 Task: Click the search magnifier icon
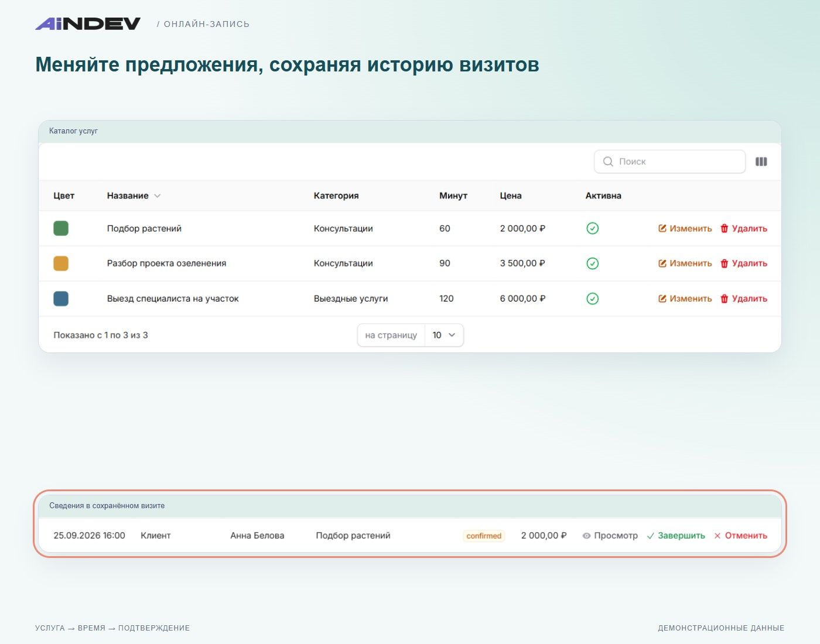coord(608,162)
